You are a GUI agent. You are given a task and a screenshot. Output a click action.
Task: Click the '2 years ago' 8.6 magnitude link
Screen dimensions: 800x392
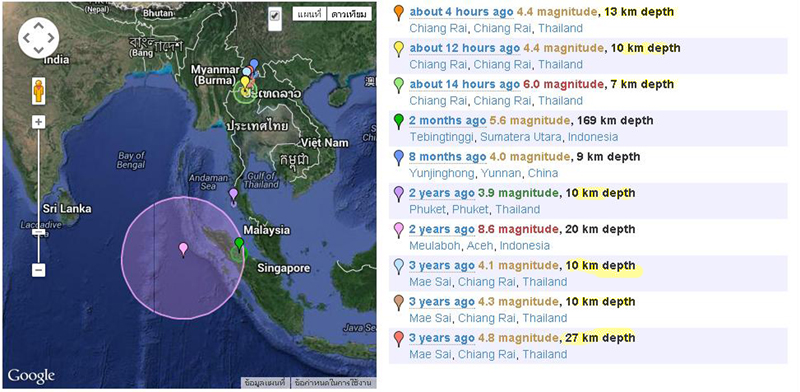[442, 229]
